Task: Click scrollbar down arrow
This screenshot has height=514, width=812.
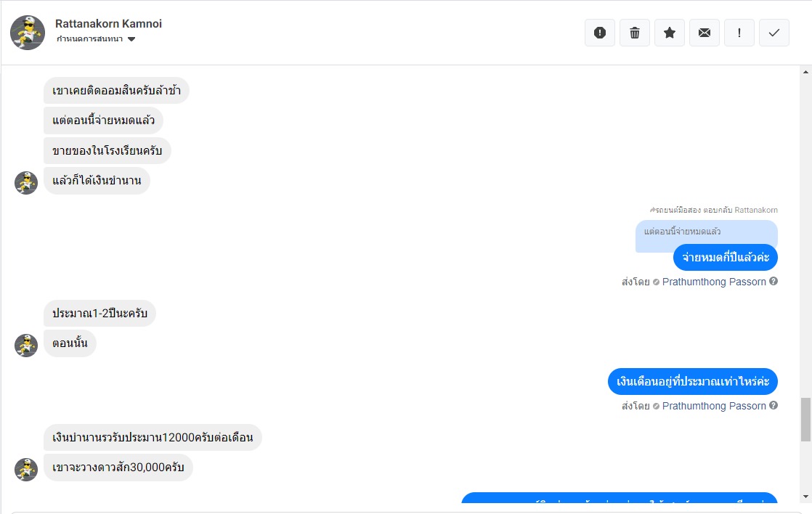Action: pos(805,497)
